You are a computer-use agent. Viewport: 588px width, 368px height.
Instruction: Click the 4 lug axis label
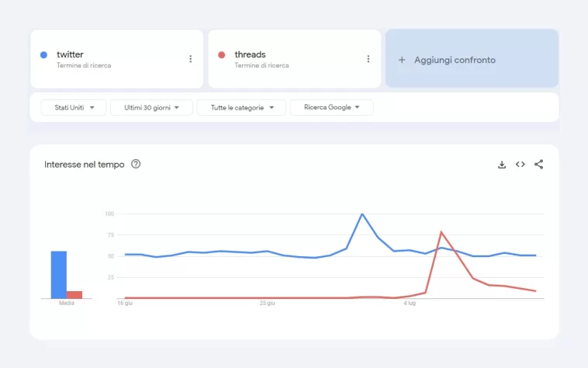tap(410, 303)
